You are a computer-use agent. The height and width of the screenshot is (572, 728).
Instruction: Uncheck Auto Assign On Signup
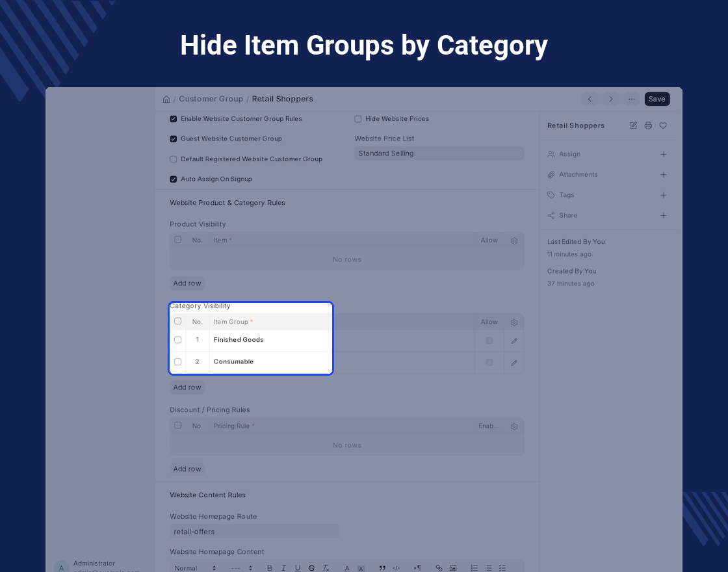tap(173, 179)
